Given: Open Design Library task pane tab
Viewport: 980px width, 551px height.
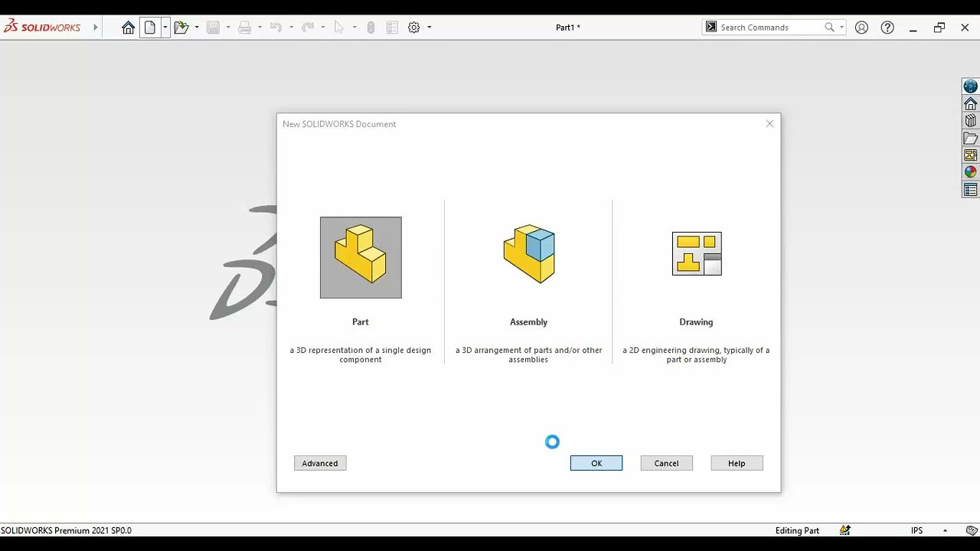Looking at the screenshot, I should coord(971,121).
